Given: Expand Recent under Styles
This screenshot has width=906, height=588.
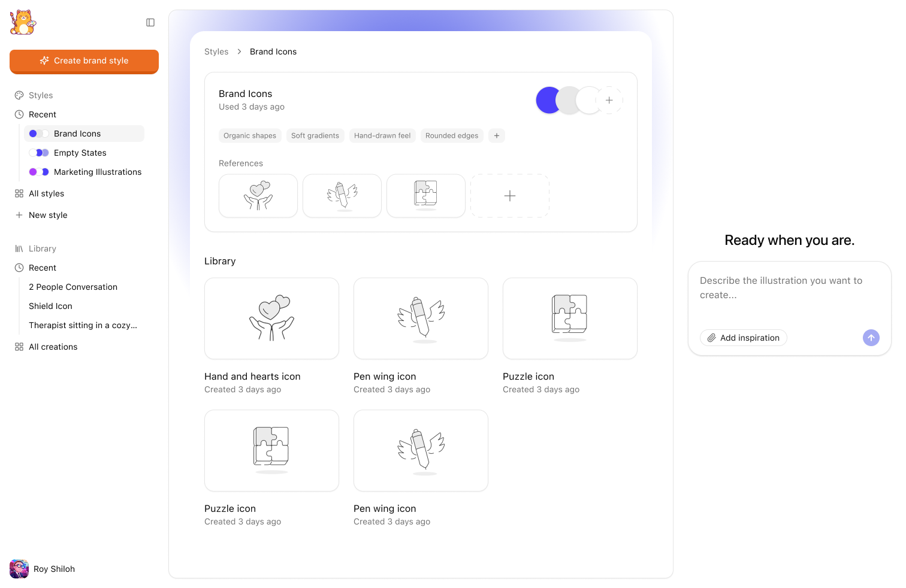Looking at the screenshot, I should 42,114.
